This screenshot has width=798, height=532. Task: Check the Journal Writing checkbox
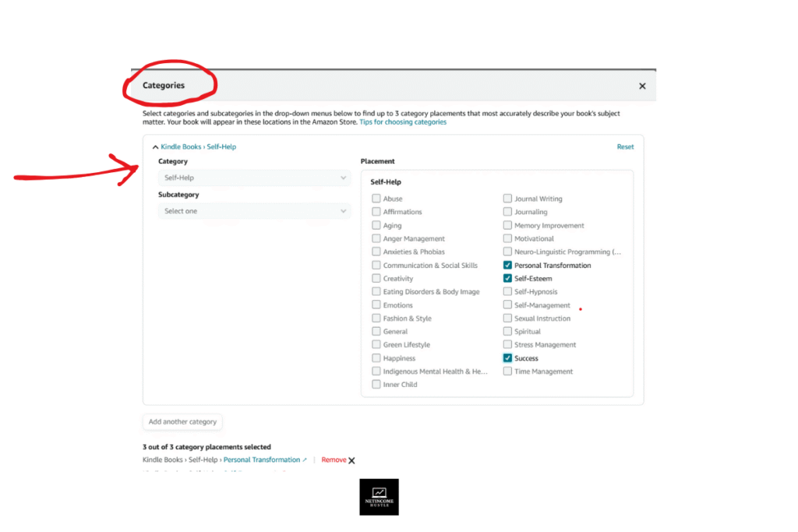(507, 199)
